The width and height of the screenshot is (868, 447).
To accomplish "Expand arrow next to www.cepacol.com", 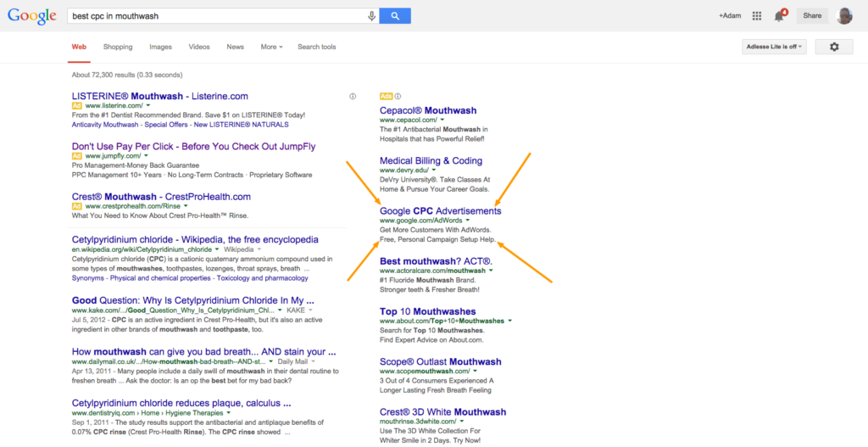I will coord(442,120).
